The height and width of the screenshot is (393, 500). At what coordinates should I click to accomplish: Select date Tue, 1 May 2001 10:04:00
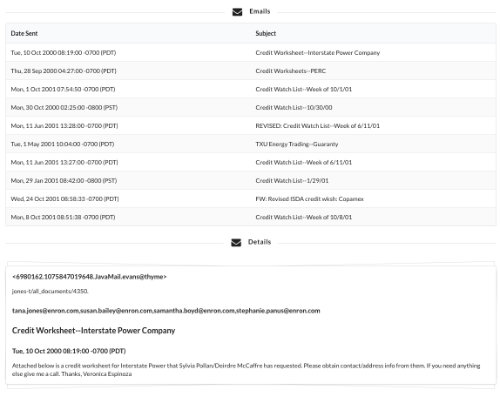(62, 144)
